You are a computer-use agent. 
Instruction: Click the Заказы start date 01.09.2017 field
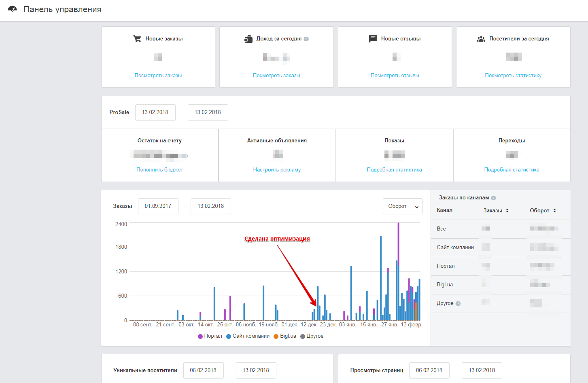click(158, 206)
